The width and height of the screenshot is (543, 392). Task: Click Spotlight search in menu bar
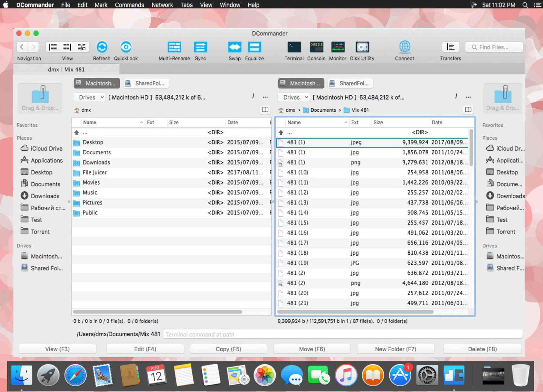coord(525,5)
